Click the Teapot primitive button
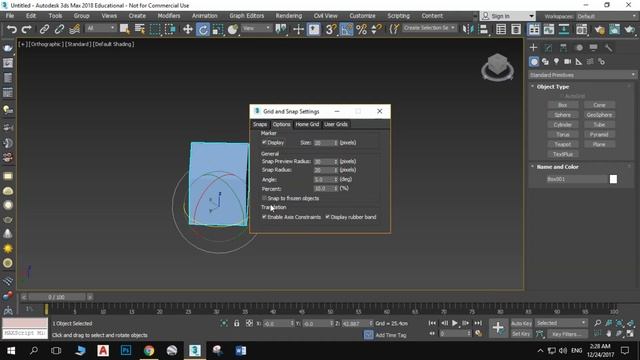 (x=562, y=144)
